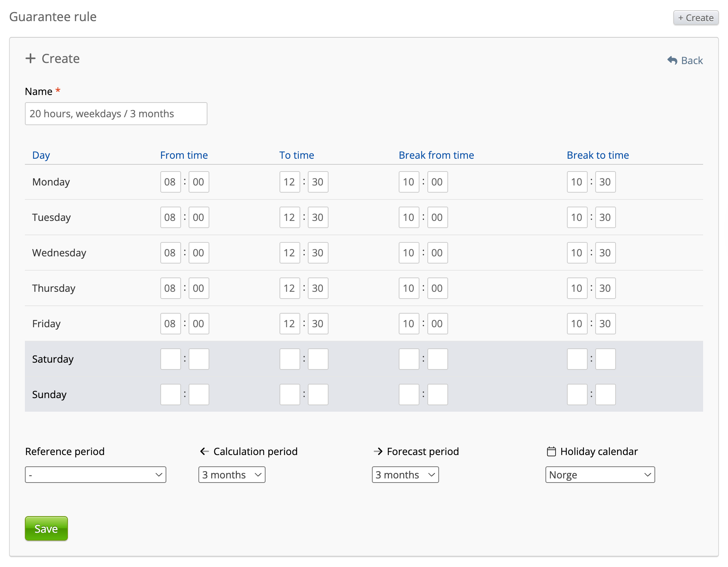728x567 pixels.
Task: Click Monday From time hour field
Action: point(170,182)
